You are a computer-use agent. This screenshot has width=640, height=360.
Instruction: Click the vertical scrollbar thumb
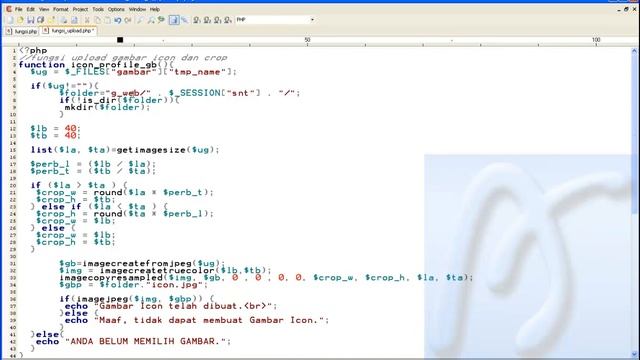click(x=635, y=135)
